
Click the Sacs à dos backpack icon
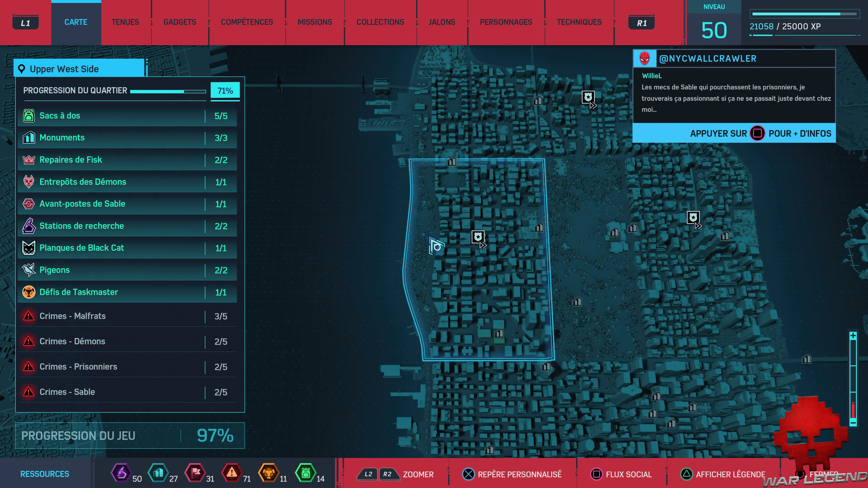(x=29, y=115)
